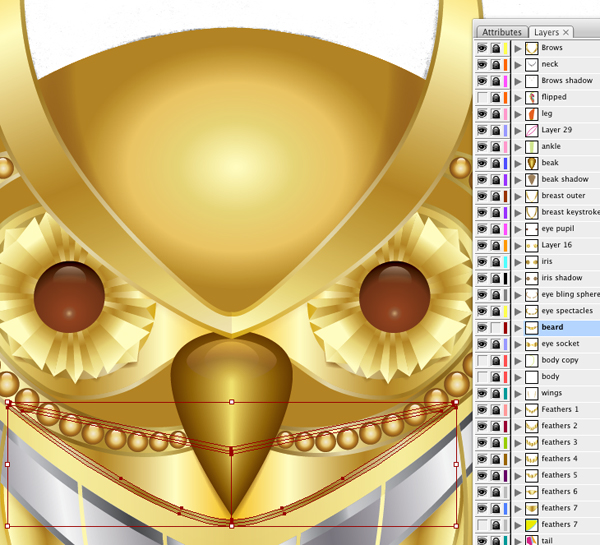Click the leg layer thumbnail
Screen dimensions: 600x545
(532, 114)
